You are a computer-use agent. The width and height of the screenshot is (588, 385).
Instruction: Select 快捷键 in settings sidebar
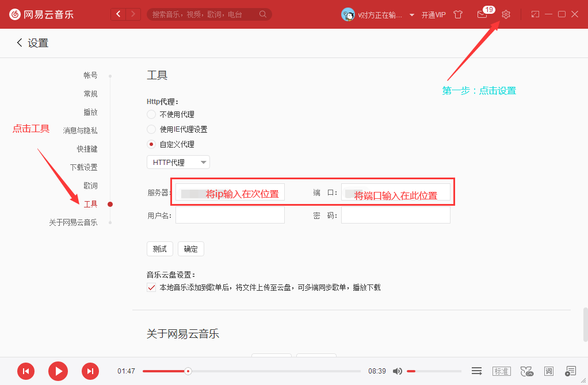point(87,149)
